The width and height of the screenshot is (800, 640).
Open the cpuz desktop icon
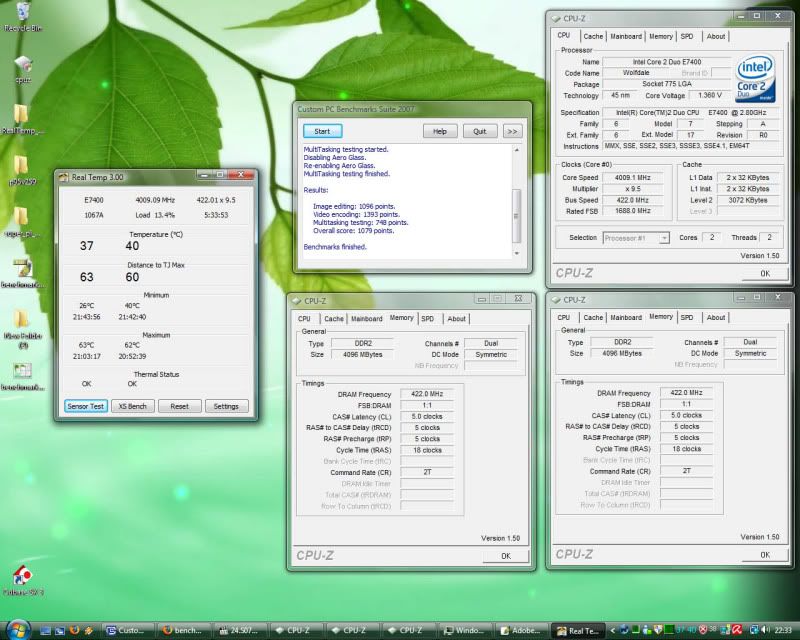pos(22,66)
